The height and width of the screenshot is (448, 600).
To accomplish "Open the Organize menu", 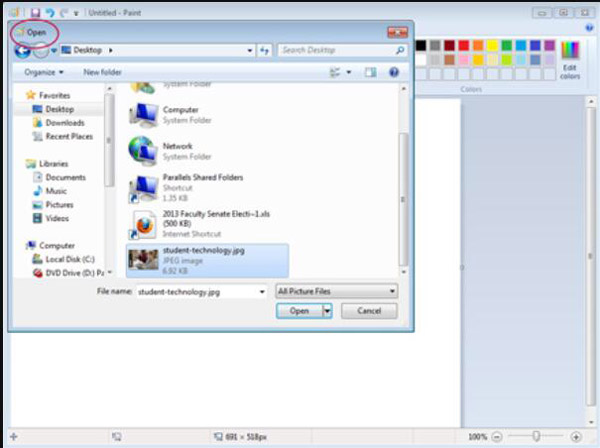I will (x=44, y=72).
